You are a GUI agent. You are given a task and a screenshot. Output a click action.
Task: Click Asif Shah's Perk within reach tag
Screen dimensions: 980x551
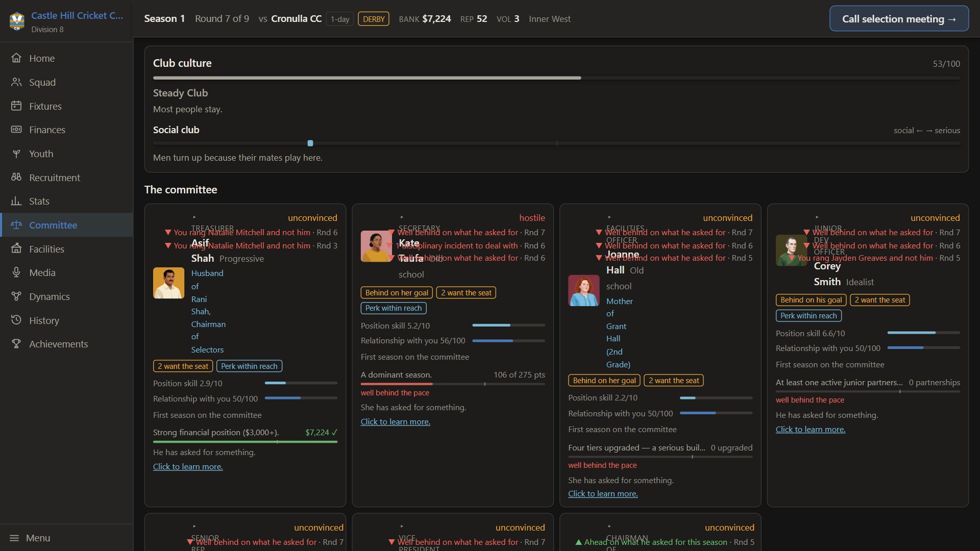[249, 366]
